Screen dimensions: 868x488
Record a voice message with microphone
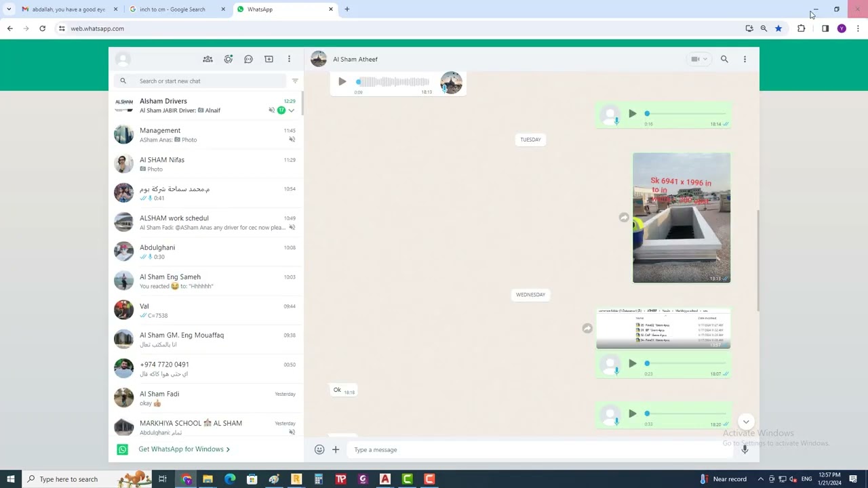click(745, 449)
